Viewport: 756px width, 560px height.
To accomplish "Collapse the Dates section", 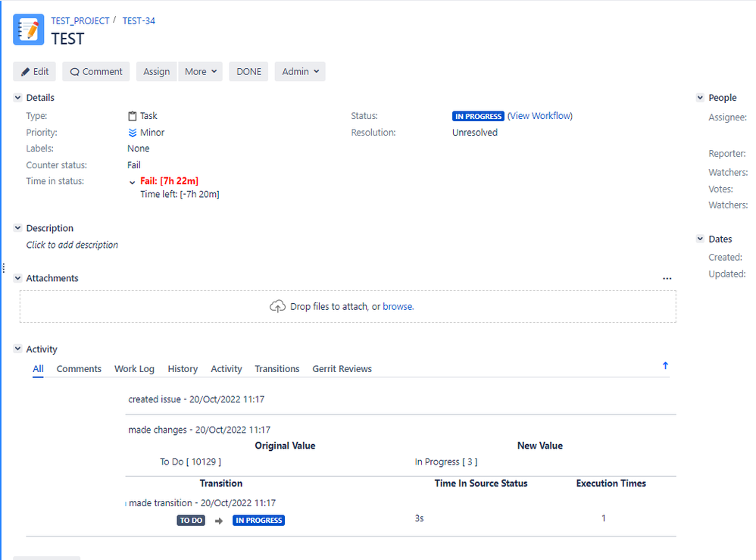I will 700,238.
